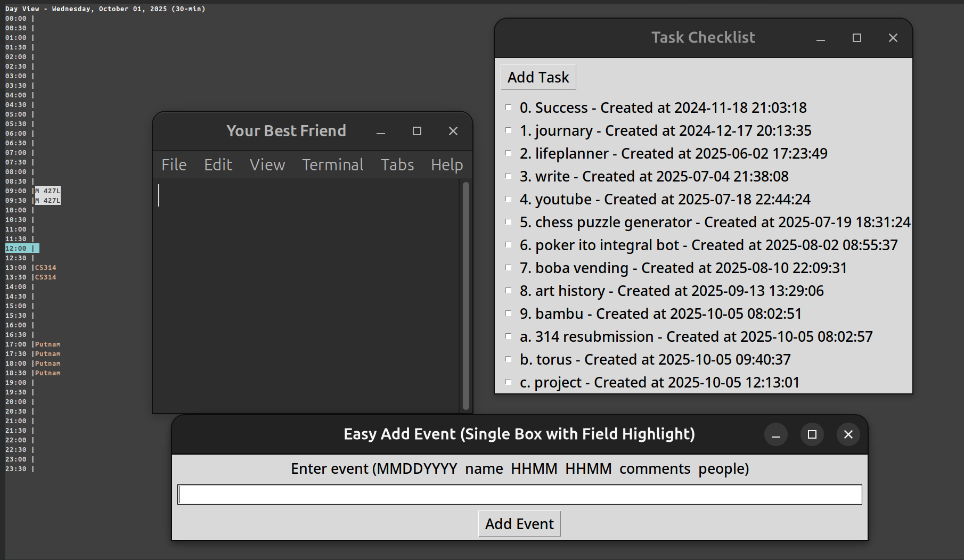Open the Tabs menu in terminal
The width and height of the screenshot is (964, 560).
click(x=397, y=165)
